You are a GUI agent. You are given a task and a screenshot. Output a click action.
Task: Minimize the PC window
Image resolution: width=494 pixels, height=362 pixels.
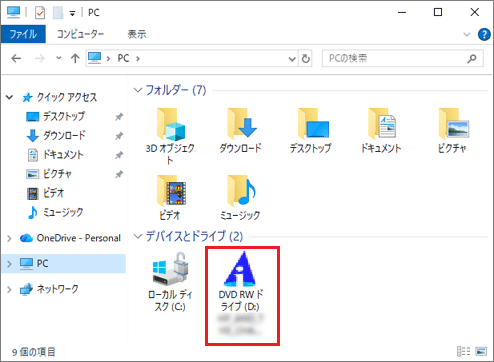pyautogui.click(x=402, y=12)
